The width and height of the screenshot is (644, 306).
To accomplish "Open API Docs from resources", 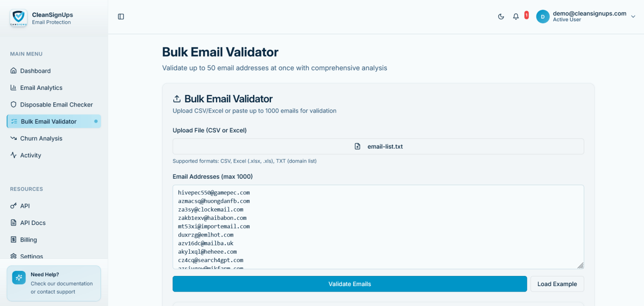I will coord(32,223).
